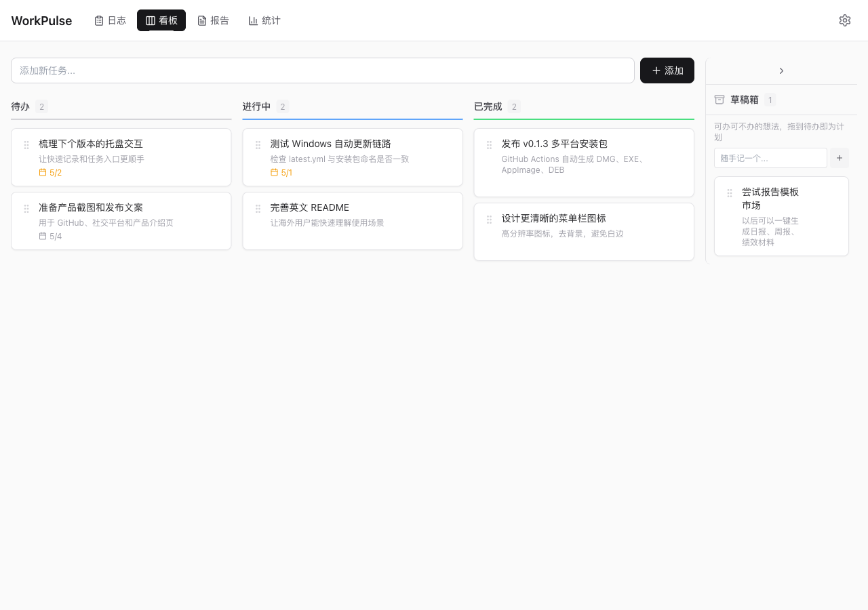Click hint text 可办可不办的想法
The image size is (868, 610).
(779, 131)
